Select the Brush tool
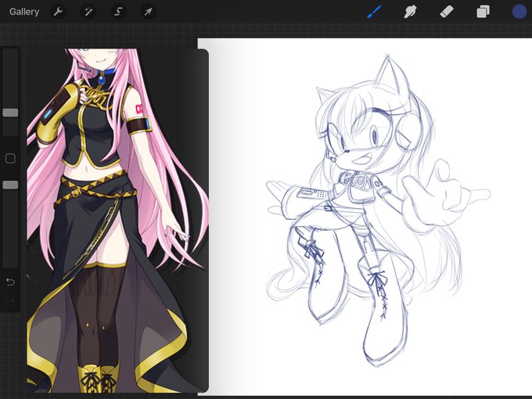Screen dimensions: 532x399 click(x=374, y=12)
